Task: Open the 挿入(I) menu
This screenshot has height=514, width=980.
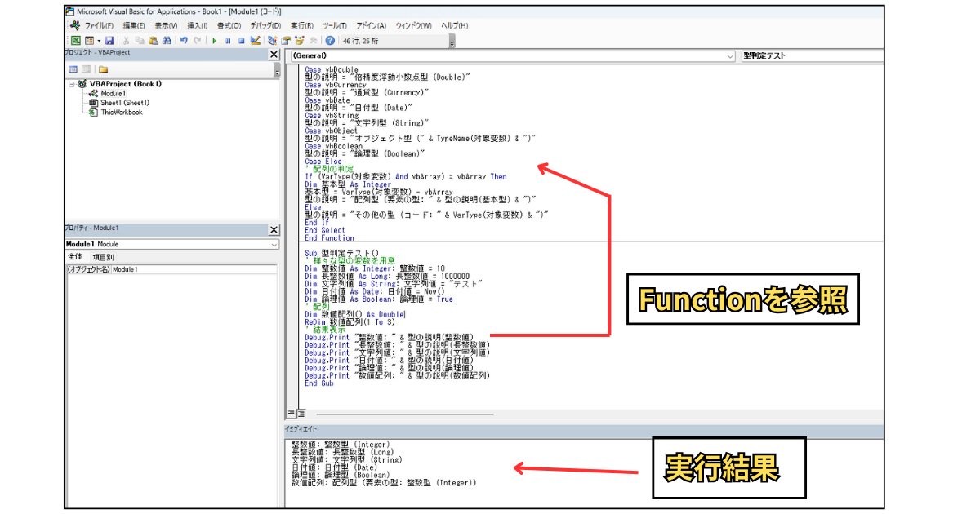Action: pos(197,25)
